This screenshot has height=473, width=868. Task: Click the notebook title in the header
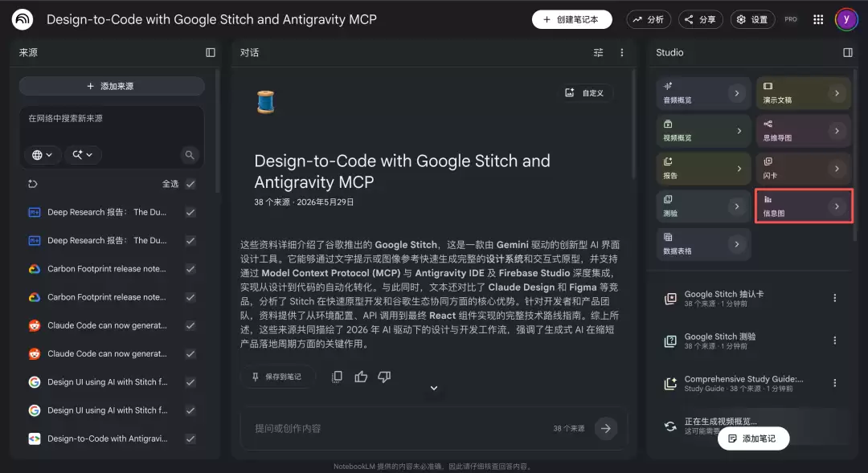[211, 19]
